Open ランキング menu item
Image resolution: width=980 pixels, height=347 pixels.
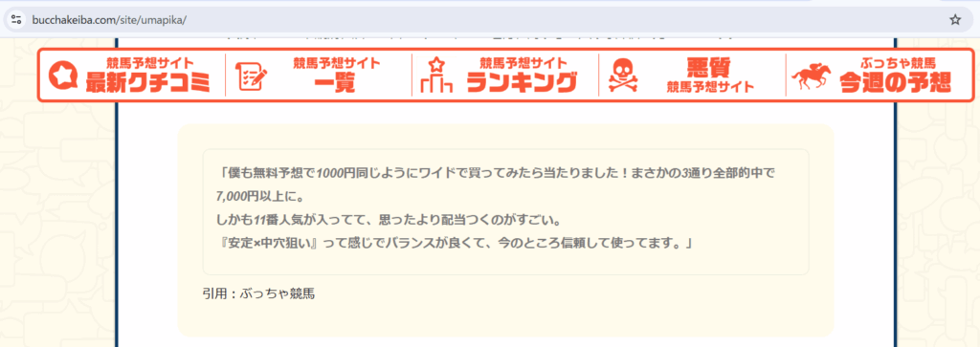click(522, 75)
